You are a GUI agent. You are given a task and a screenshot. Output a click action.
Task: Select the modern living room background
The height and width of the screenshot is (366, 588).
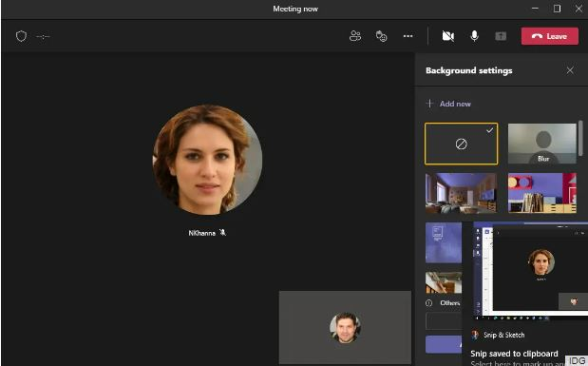pos(462,193)
